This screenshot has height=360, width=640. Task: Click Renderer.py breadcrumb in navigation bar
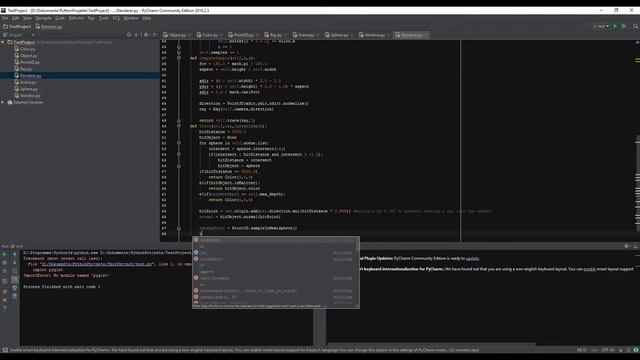(x=49, y=27)
